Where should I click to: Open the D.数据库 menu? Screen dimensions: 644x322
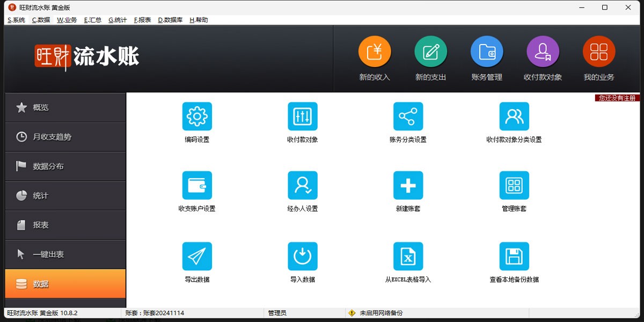click(170, 20)
